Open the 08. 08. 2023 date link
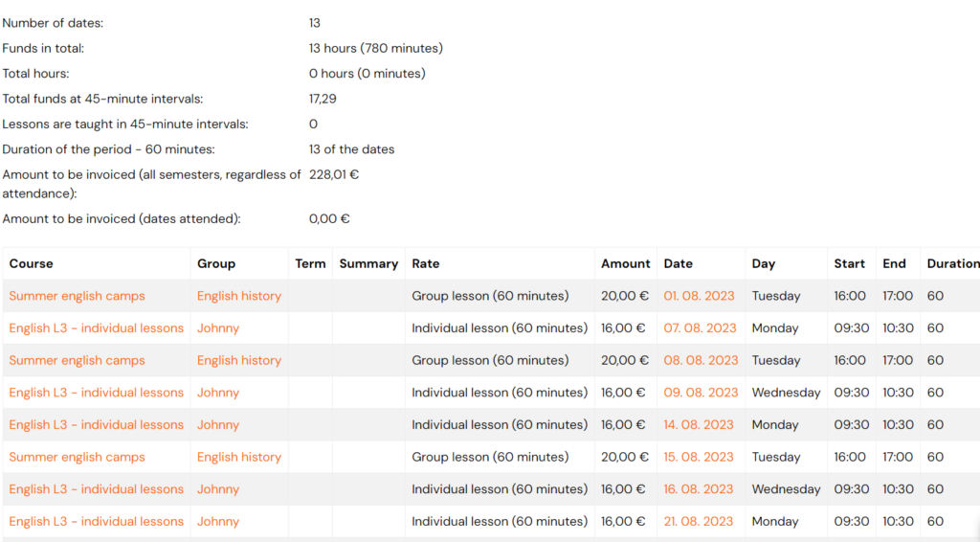 click(701, 360)
